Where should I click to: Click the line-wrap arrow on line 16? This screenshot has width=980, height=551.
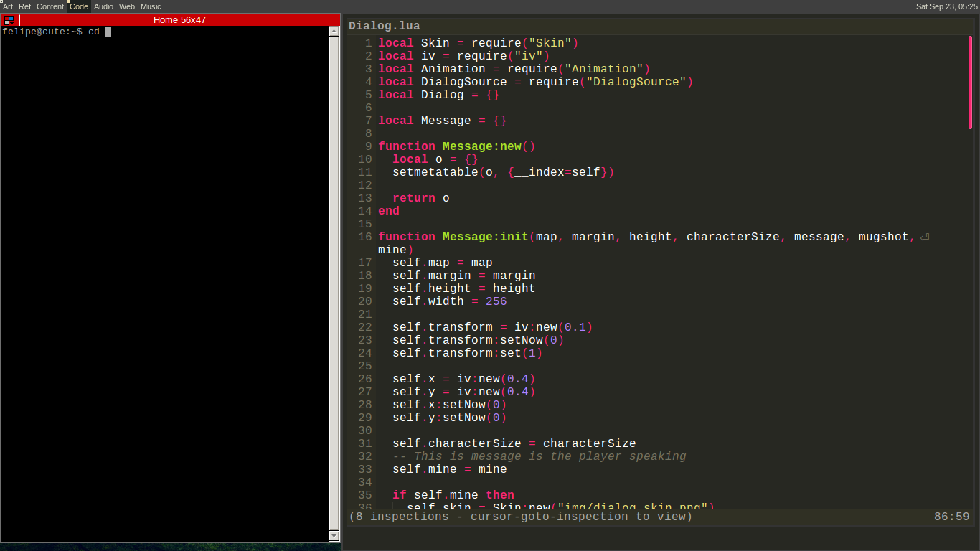pyautogui.click(x=925, y=237)
